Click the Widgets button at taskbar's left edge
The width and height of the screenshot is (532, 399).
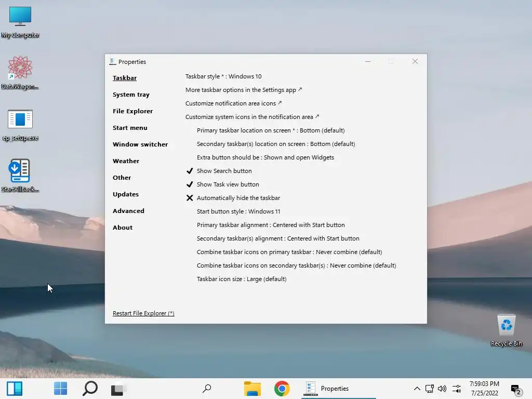tap(15, 389)
